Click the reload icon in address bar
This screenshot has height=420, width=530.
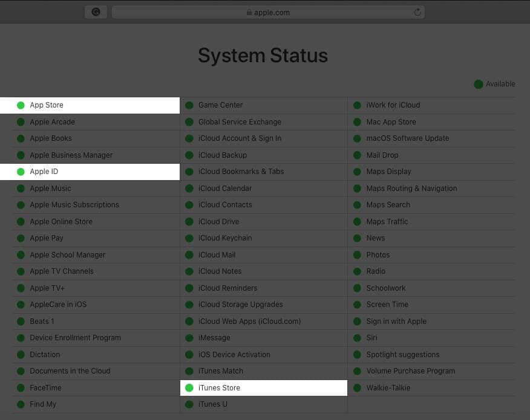tap(417, 13)
